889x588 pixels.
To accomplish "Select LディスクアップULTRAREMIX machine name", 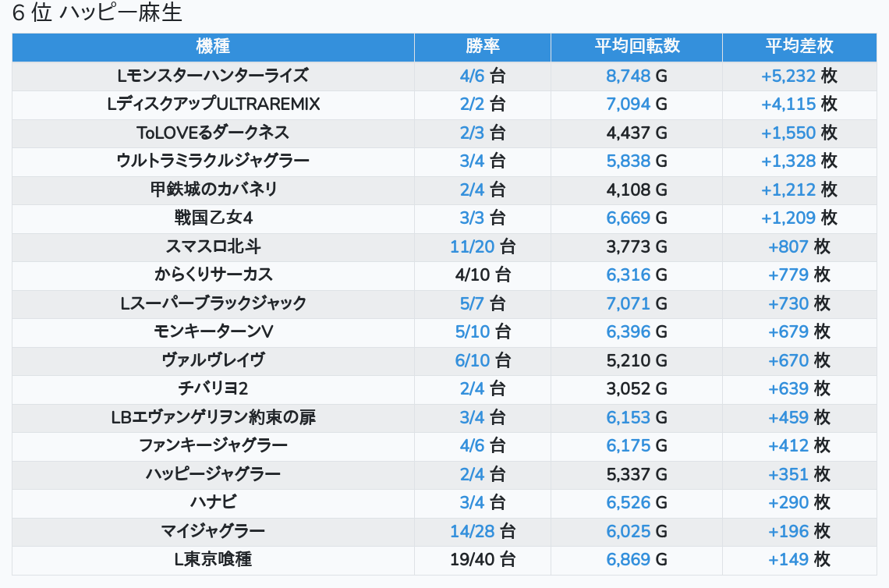I will (x=213, y=104).
